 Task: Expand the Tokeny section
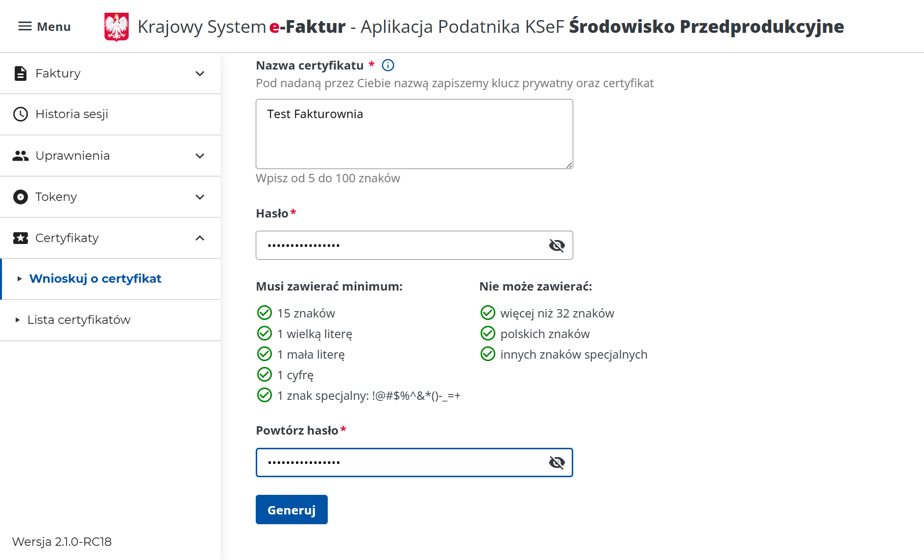199,196
